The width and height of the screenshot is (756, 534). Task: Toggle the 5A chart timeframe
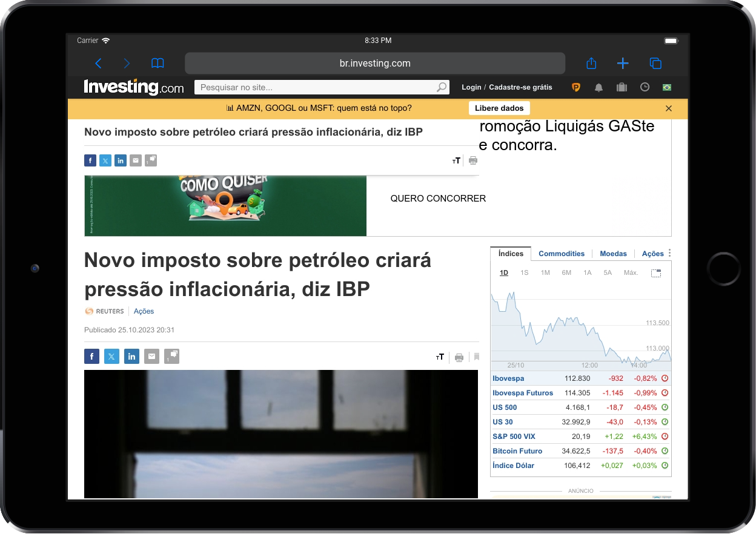tap(608, 272)
